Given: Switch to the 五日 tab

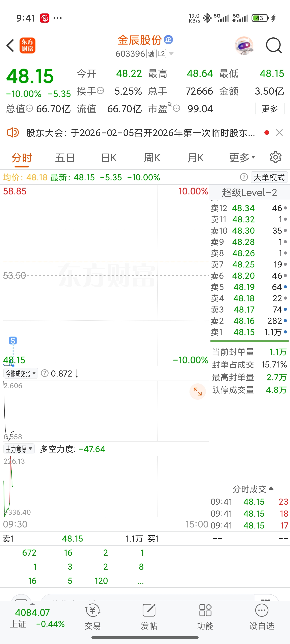Looking at the screenshot, I should (x=65, y=158).
